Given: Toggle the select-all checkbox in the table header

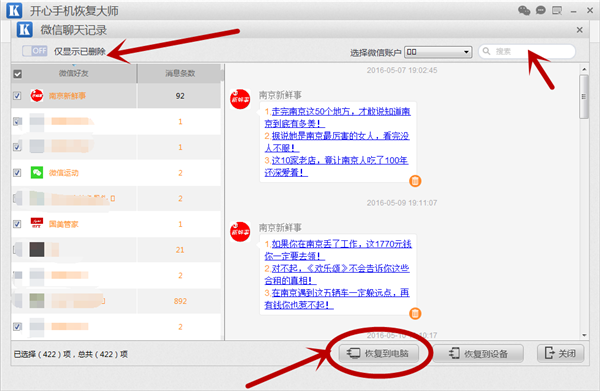Looking at the screenshot, I should [18, 73].
